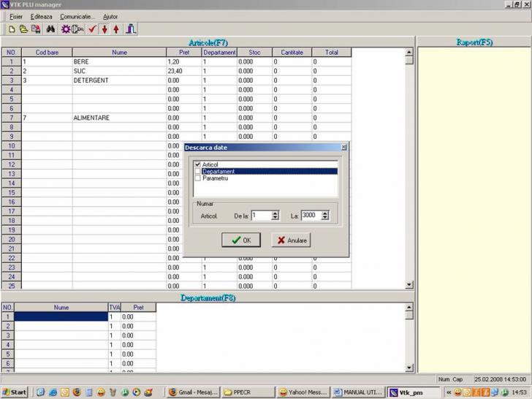Click the price cell showing 23,40
Image resolution: width=532 pixels, height=399 pixels.
click(x=184, y=71)
